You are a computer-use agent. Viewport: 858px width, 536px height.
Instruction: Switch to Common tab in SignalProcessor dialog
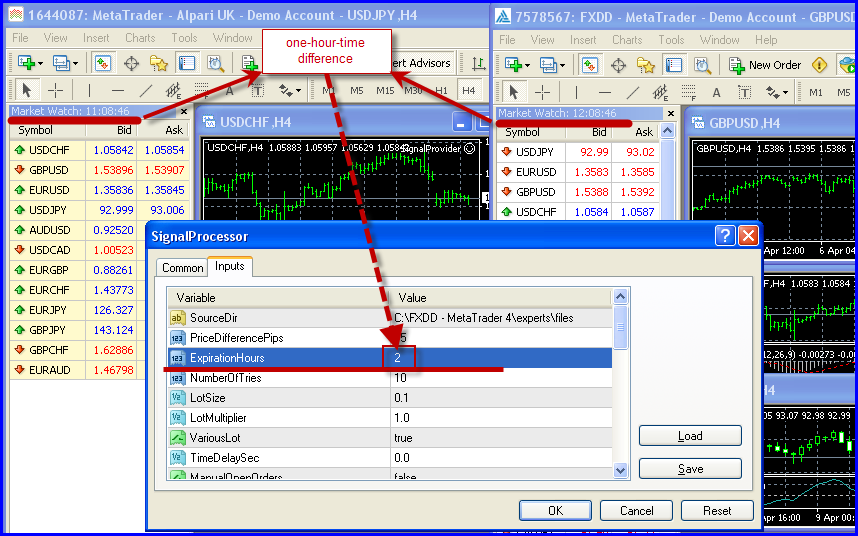(x=182, y=267)
